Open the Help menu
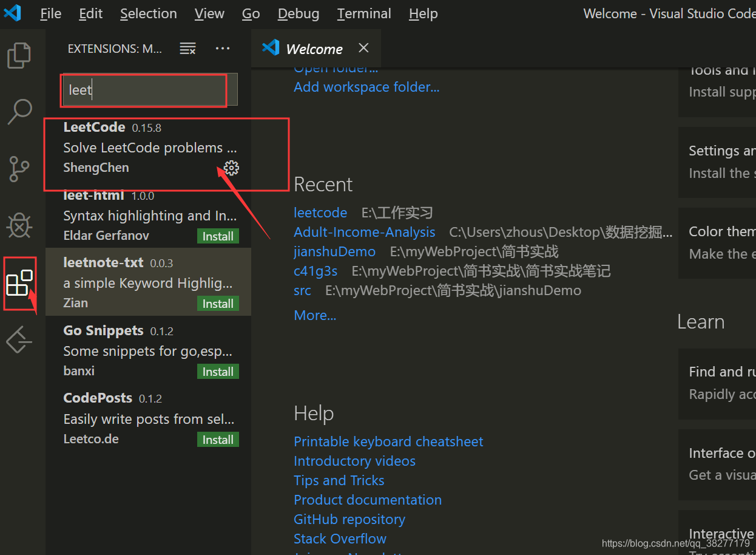The image size is (756, 555). click(x=423, y=13)
